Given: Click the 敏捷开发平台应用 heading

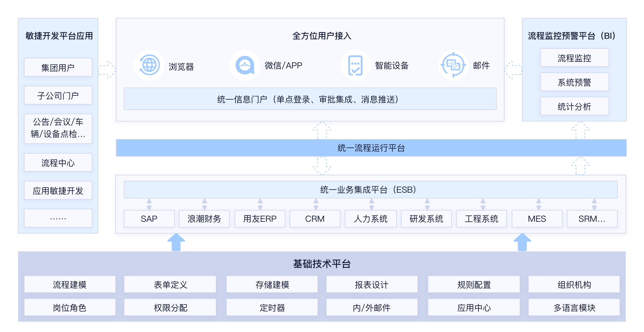Looking at the screenshot, I should (59, 36).
